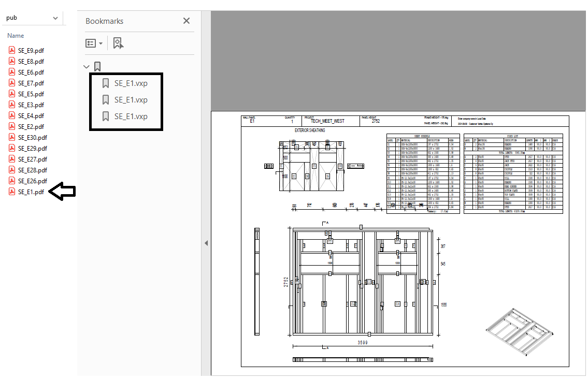Select the third SE_E1.vxp bookmark
The image size is (588, 379).
click(x=131, y=116)
